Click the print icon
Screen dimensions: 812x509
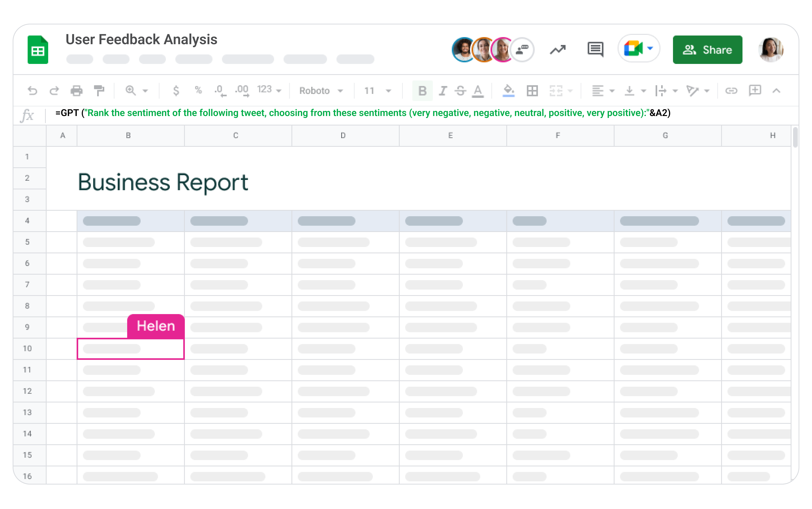pos(76,91)
